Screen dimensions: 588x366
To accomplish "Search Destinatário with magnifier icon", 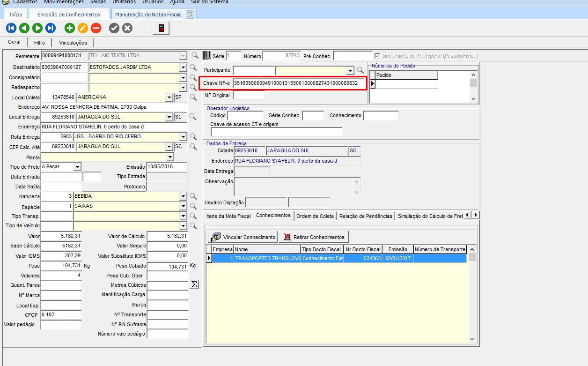I will point(193,67).
